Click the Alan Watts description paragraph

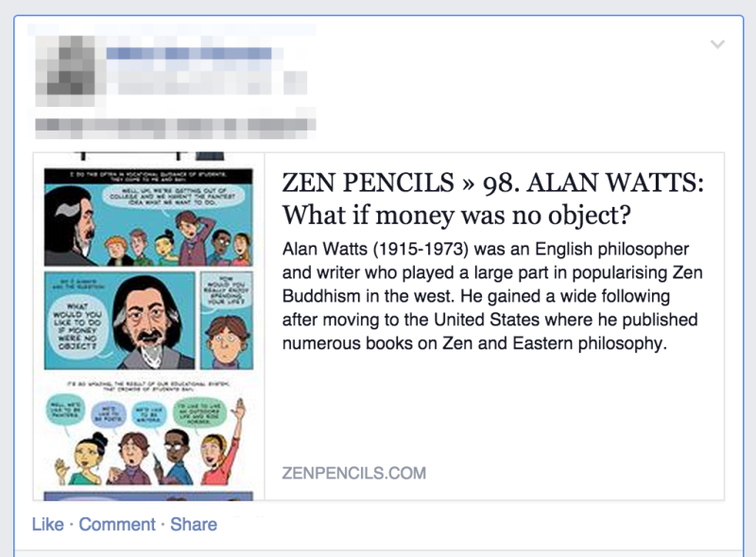click(490, 296)
